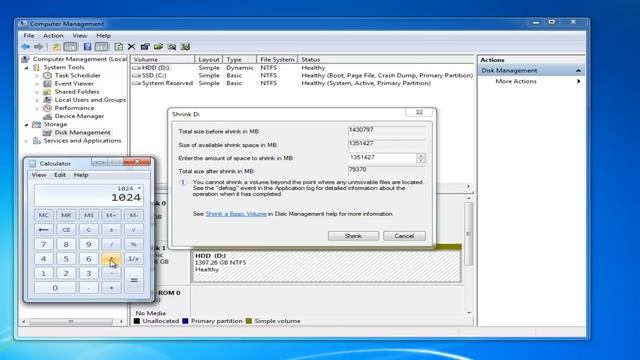Click the last green toolbar icon
The image size is (640, 360).
tap(185, 47)
